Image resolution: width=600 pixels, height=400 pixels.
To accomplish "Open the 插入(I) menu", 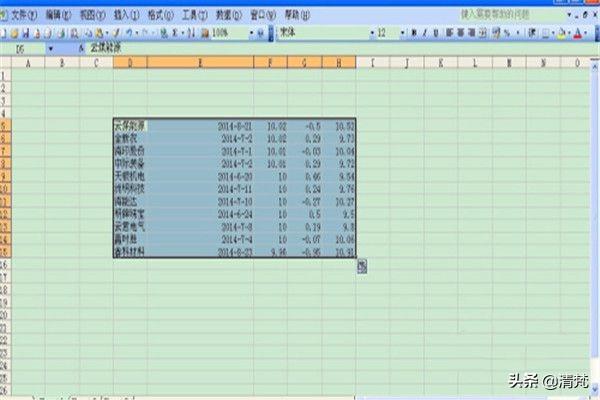I will (126, 15).
